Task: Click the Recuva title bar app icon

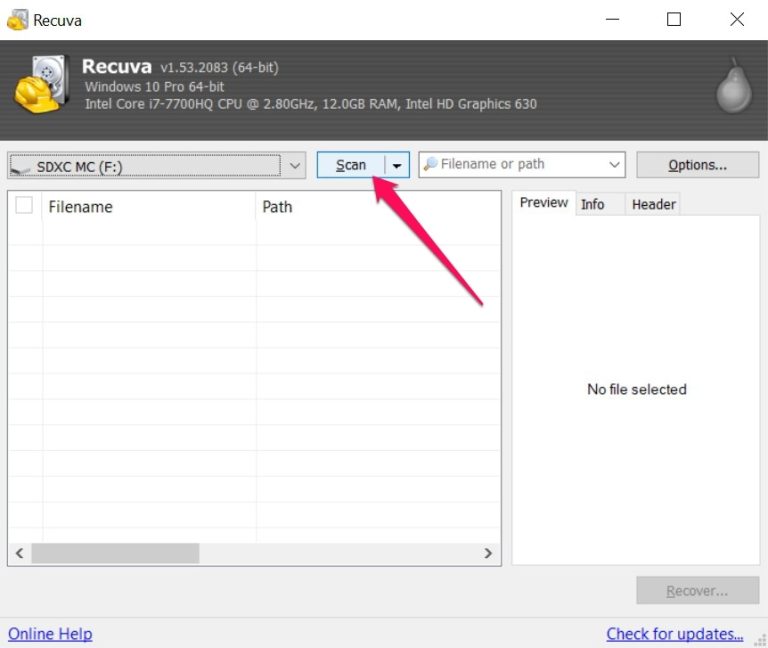Action: (17, 20)
